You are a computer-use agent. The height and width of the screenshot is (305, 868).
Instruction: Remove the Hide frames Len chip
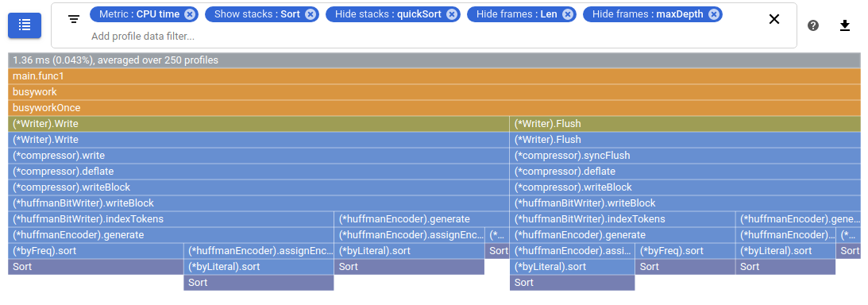(567, 14)
